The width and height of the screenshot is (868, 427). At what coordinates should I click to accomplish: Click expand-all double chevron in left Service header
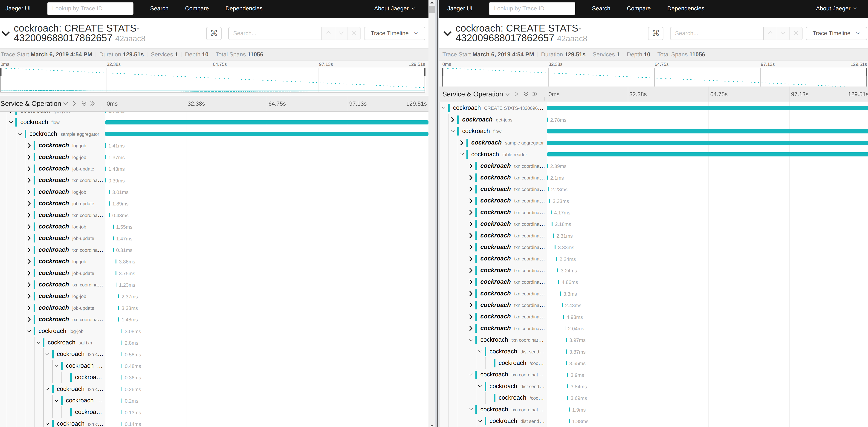pyautogui.click(x=84, y=103)
